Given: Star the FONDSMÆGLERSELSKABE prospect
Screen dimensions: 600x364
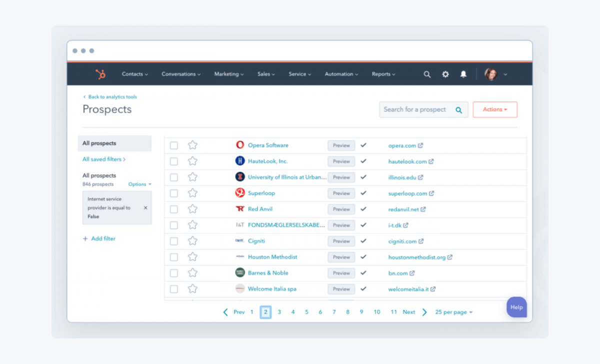Looking at the screenshot, I should pyautogui.click(x=192, y=225).
